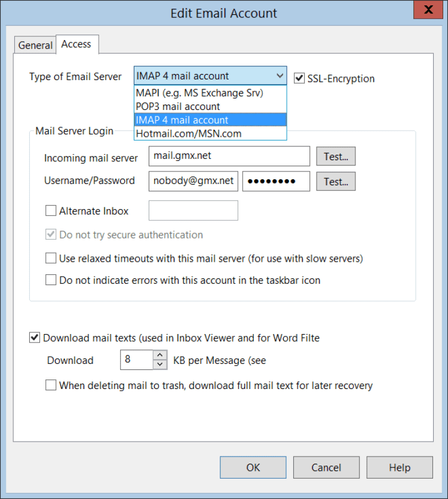
Task: Confirm with the OK button
Action: (253, 467)
